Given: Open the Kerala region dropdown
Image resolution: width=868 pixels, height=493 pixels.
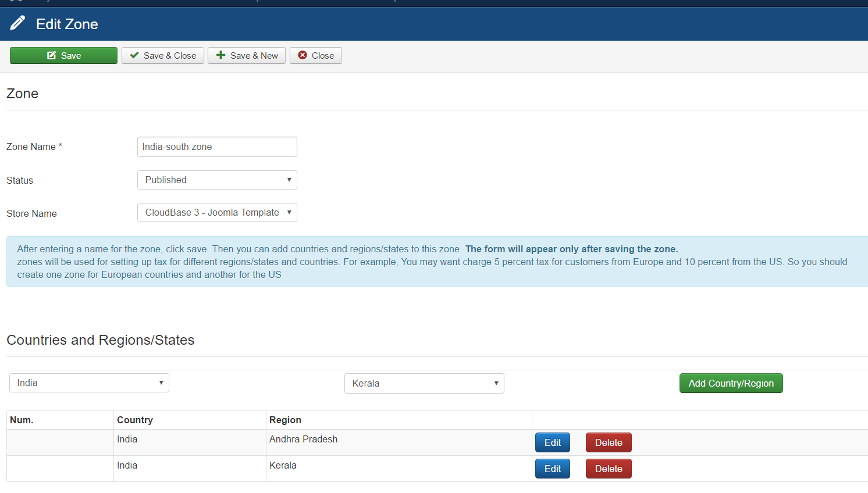Looking at the screenshot, I should (x=424, y=384).
